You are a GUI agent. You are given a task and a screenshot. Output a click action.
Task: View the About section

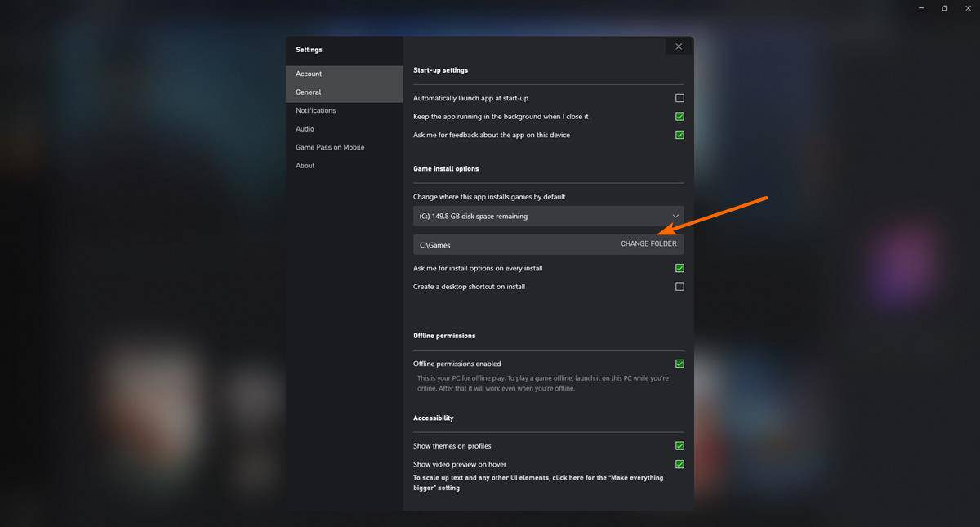tap(305, 165)
